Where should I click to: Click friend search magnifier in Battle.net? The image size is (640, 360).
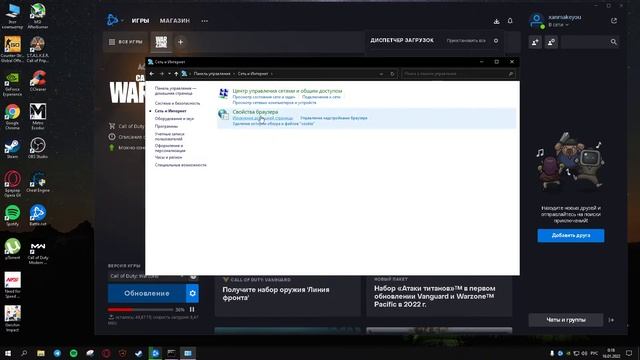pyautogui.click(x=613, y=42)
